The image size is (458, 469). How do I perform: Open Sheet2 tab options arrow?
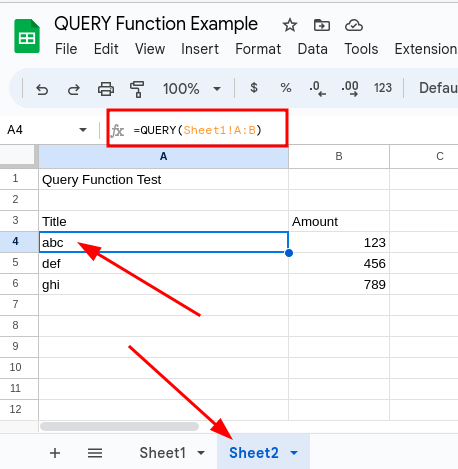pos(294,453)
